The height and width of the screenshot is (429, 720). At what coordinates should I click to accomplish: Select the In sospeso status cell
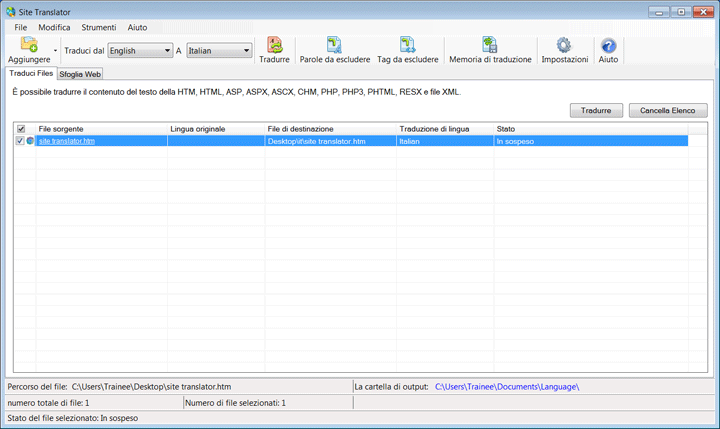(591, 141)
